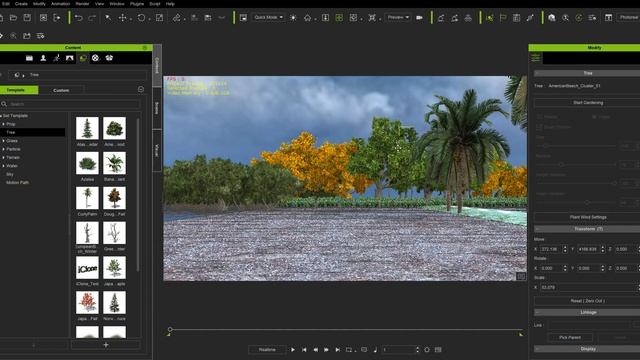Screen dimensions: 640x360
Task: Select the Sky item in template tree
Action: point(10,174)
